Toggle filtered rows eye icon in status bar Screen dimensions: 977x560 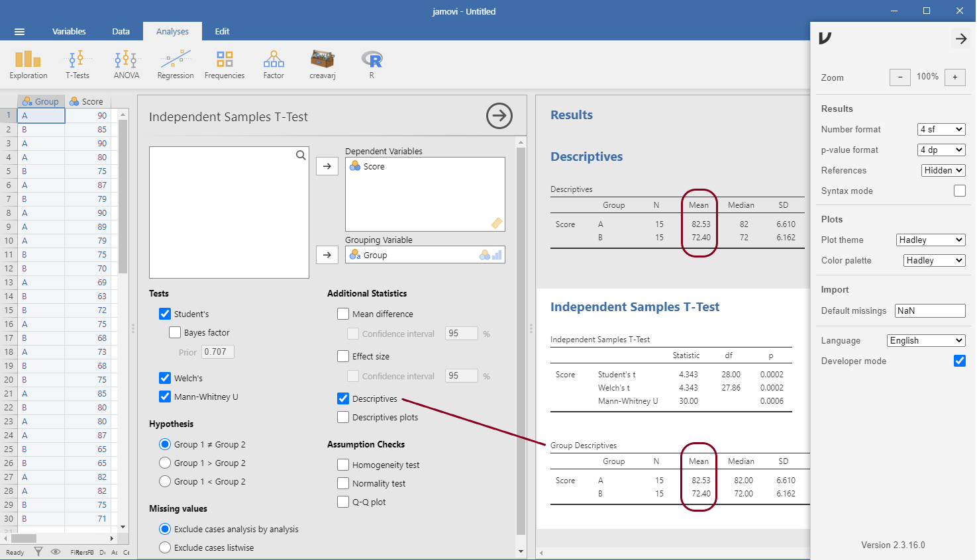[x=56, y=551]
